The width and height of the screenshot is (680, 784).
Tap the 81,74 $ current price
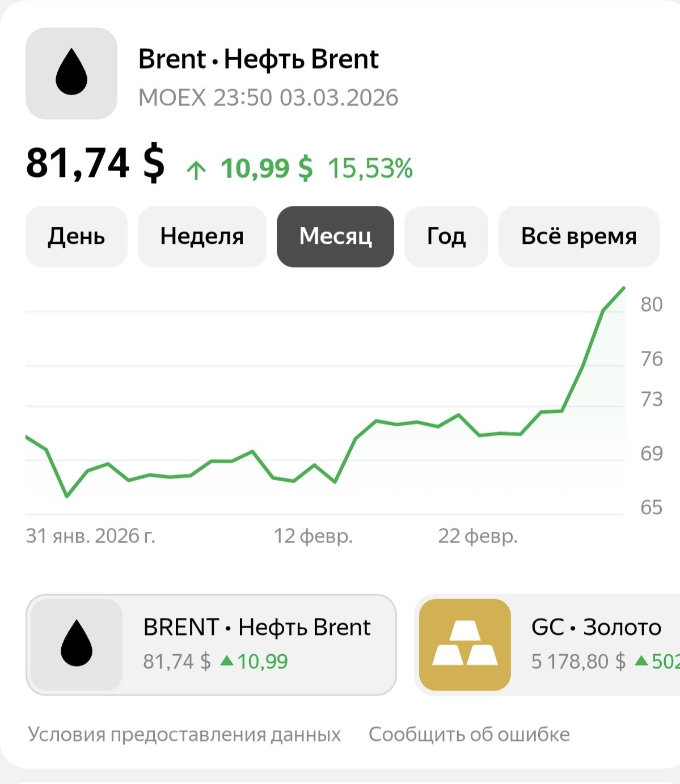pos(95,163)
